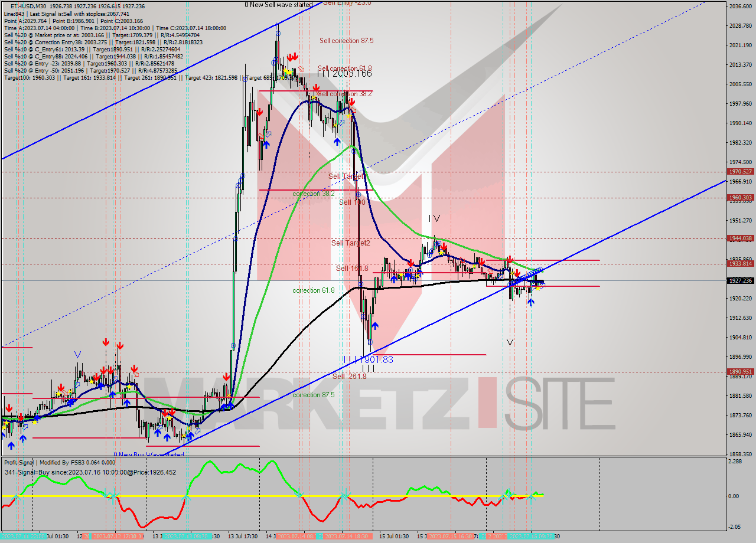Viewport: 756px width, 543px height.
Task: Click the "I V" wave marker label
Action: pos(435,218)
